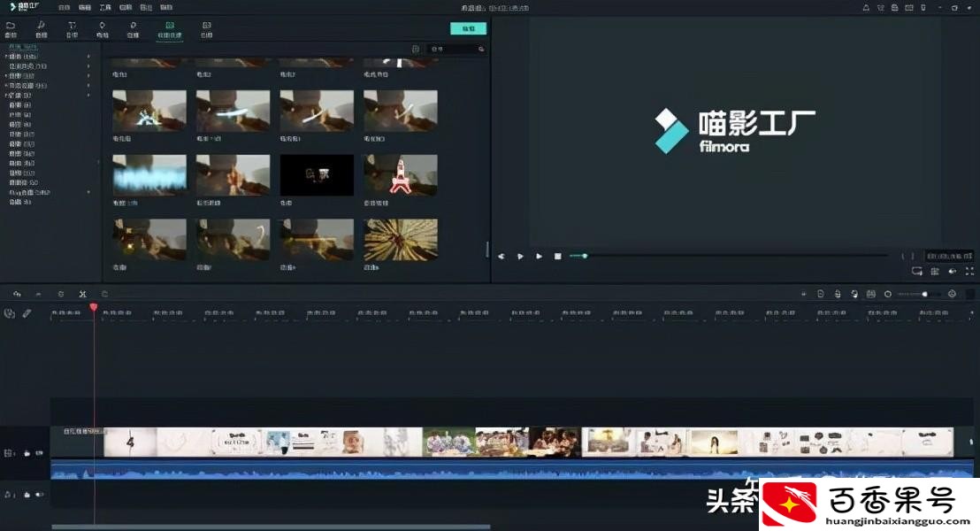980x531 pixels.
Task: Select the black background element thumbnail
Action: [x=317, y=175]
